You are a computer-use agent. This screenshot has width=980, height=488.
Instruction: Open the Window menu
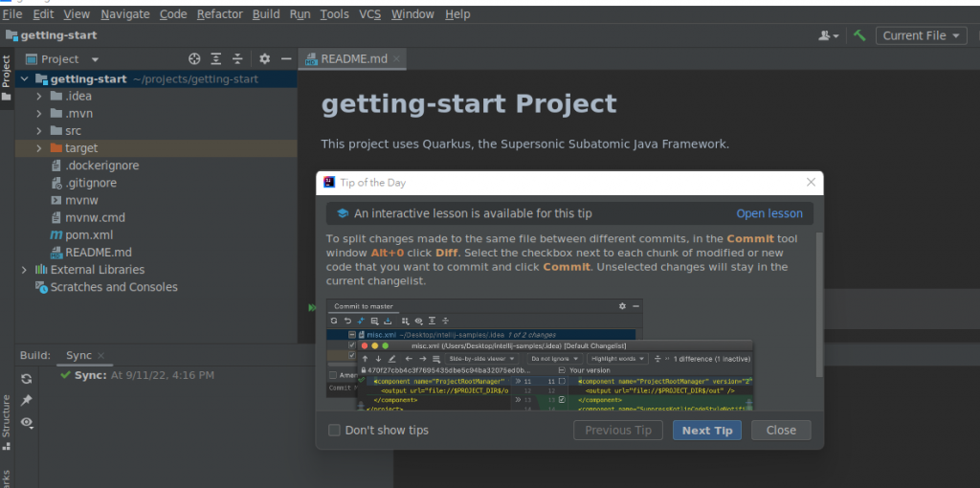pos(412,13)
